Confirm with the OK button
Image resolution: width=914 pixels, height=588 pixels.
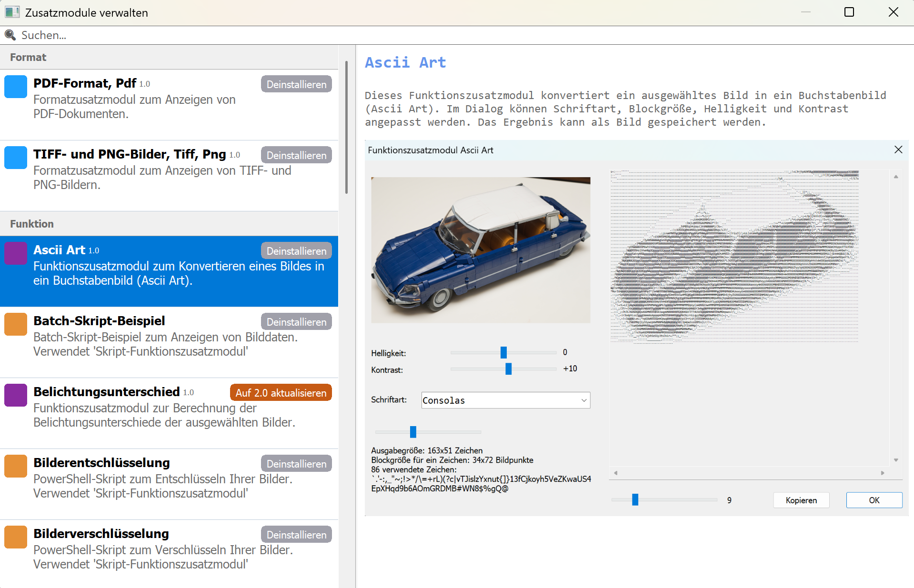tap(874, 500)
